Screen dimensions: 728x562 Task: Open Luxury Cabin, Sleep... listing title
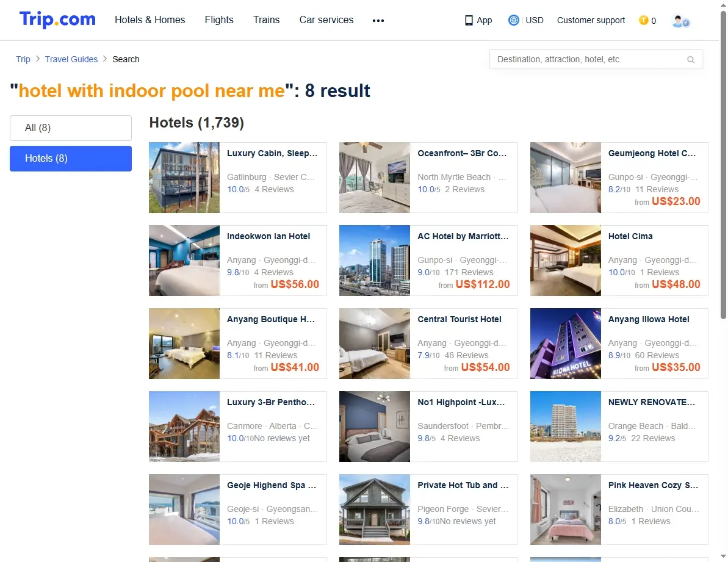272,154
